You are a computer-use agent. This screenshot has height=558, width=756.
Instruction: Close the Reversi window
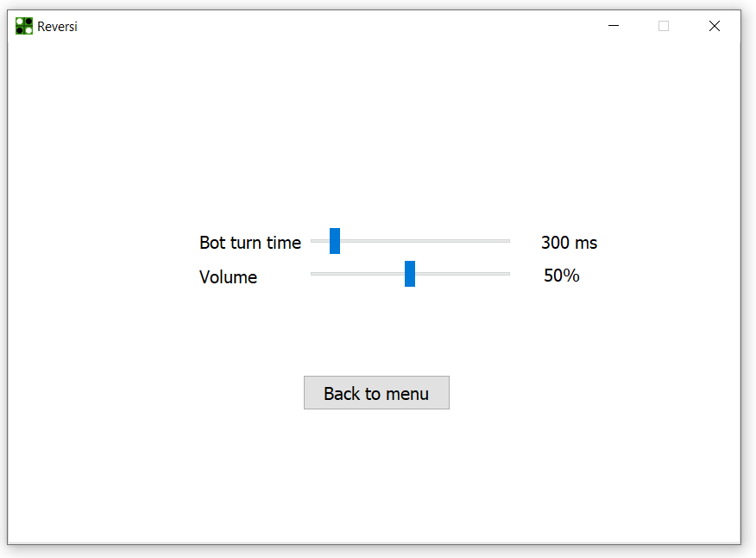[714, 26]
